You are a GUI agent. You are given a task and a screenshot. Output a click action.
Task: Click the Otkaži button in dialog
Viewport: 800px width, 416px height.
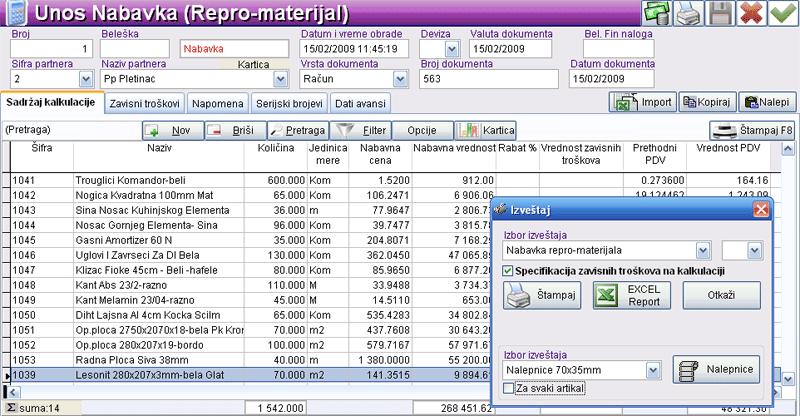[720, 297]
